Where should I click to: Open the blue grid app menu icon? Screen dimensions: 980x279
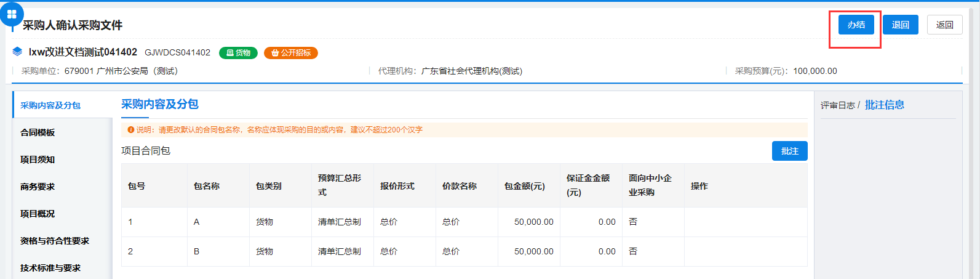coord(12,14)
